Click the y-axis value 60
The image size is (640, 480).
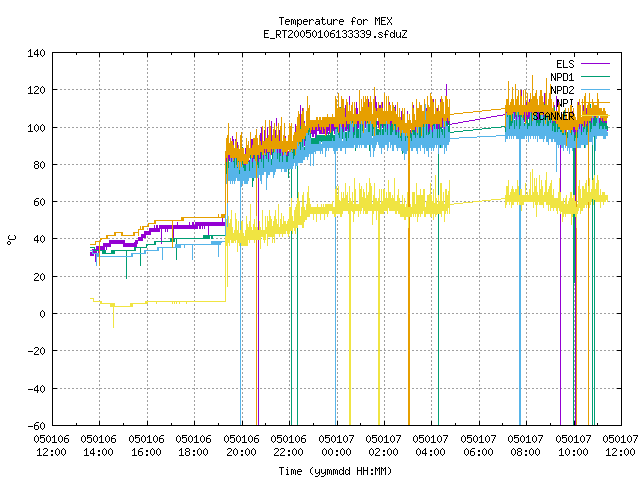point(39,202)
